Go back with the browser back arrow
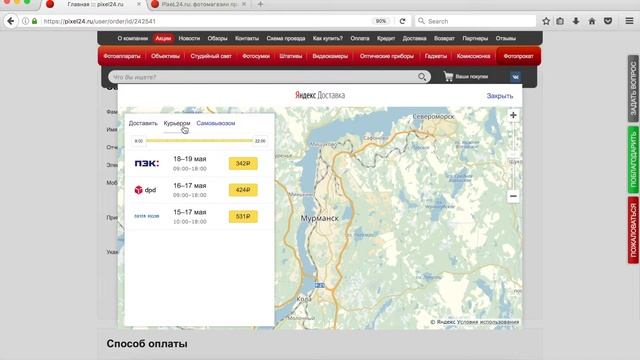 tap(11, 21)
